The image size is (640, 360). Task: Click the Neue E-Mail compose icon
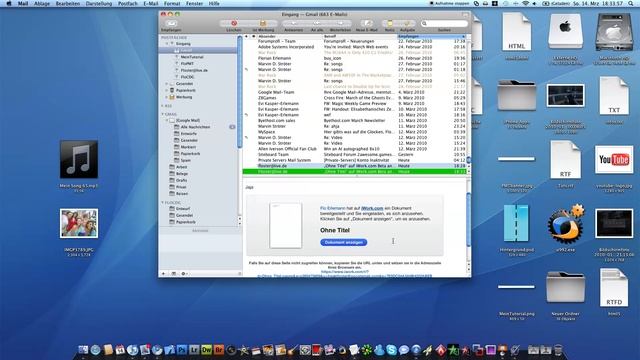[367, 24]
